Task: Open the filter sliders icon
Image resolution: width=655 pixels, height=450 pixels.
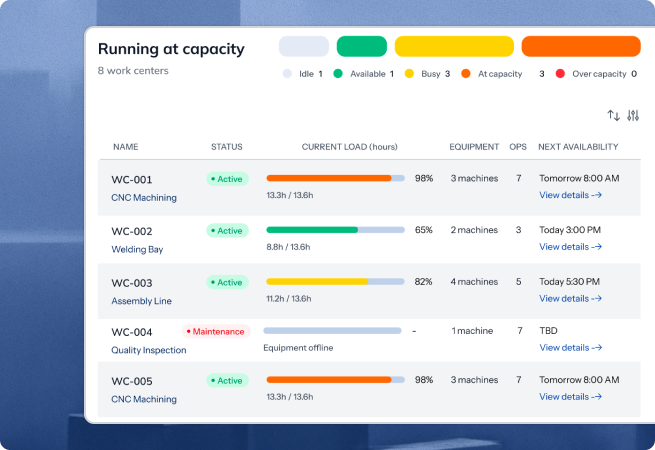Action: (633, 116)
